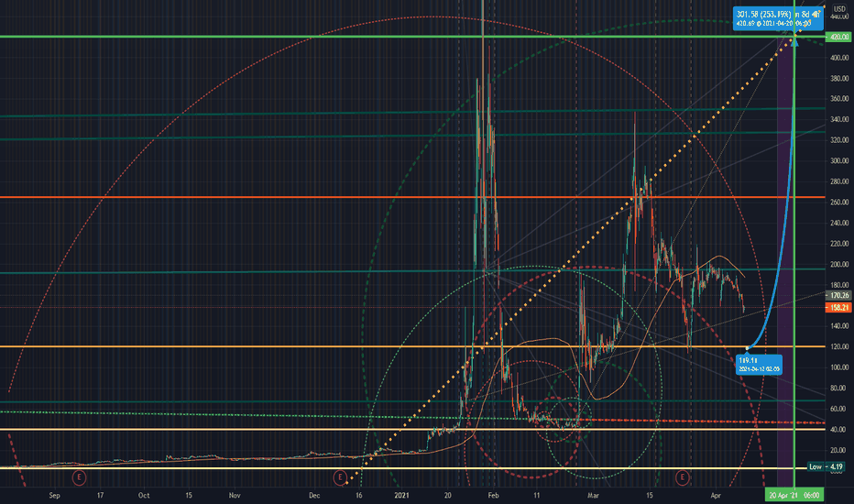This screenshot has height=504, width=854.
Task: Click the earnings E marker before the 17 label
Action: coord(79,477)
